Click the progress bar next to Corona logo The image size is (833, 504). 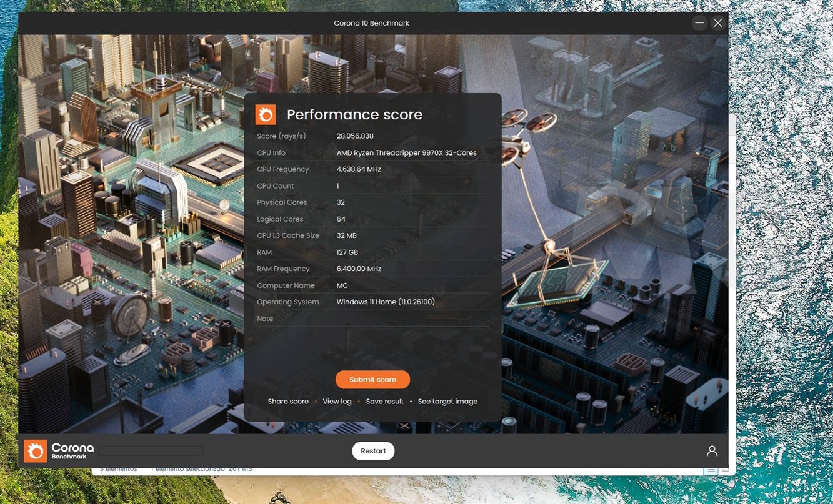151,451
